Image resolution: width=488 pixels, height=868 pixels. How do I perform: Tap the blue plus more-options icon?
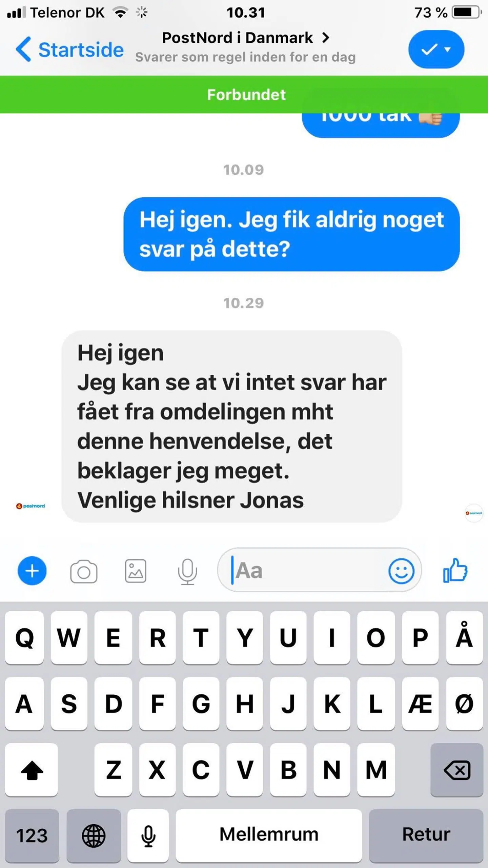pyautogui.click(x=32, y=571)
